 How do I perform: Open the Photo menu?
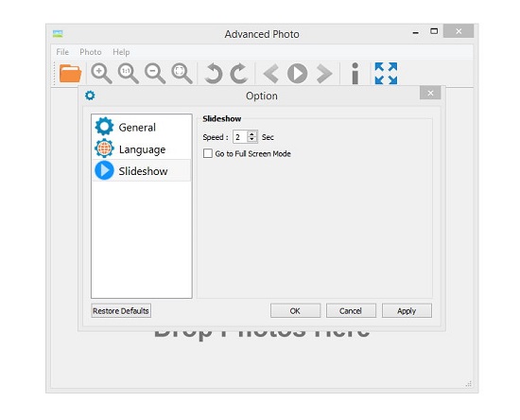coord(91,52)
